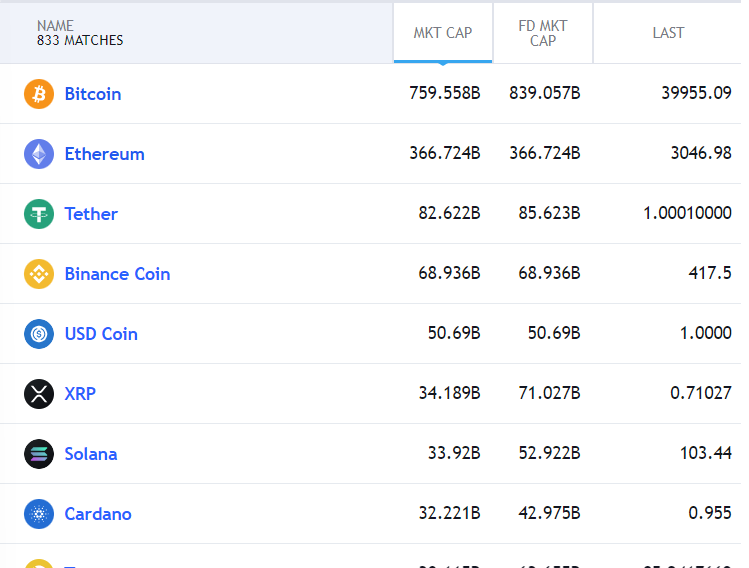Click the blue USD Coin logo
The height and width of the screenshot is (568, 749).
pos(39,334)
